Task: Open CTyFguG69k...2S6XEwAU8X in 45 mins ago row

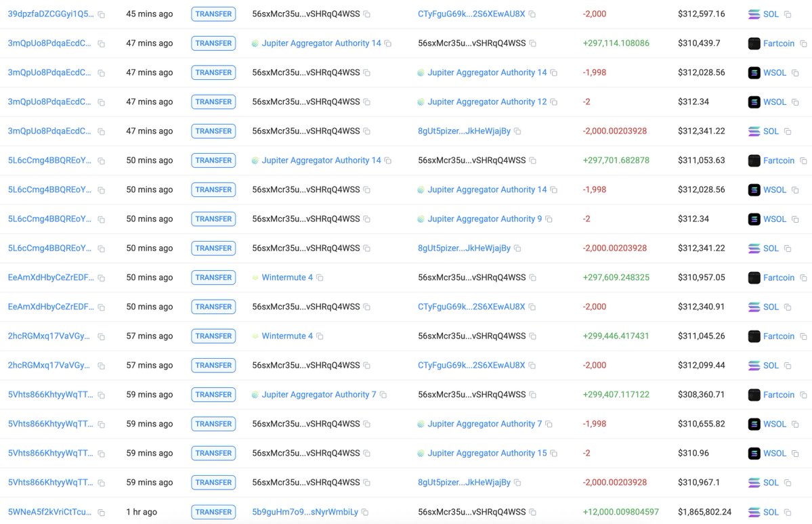Action: (x=471, y=14)
